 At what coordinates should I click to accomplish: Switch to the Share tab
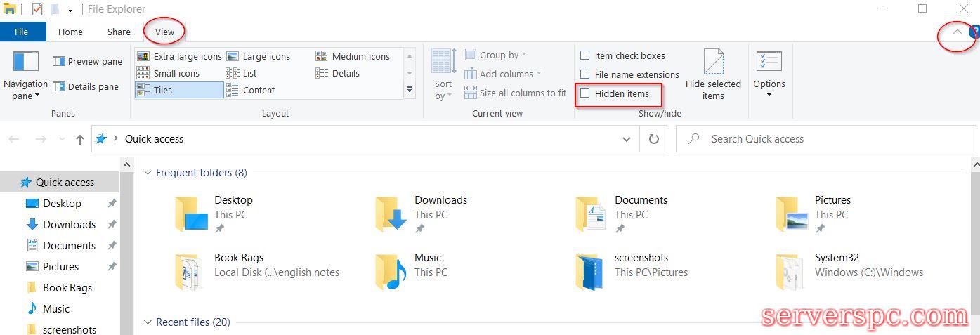point(119,32)
